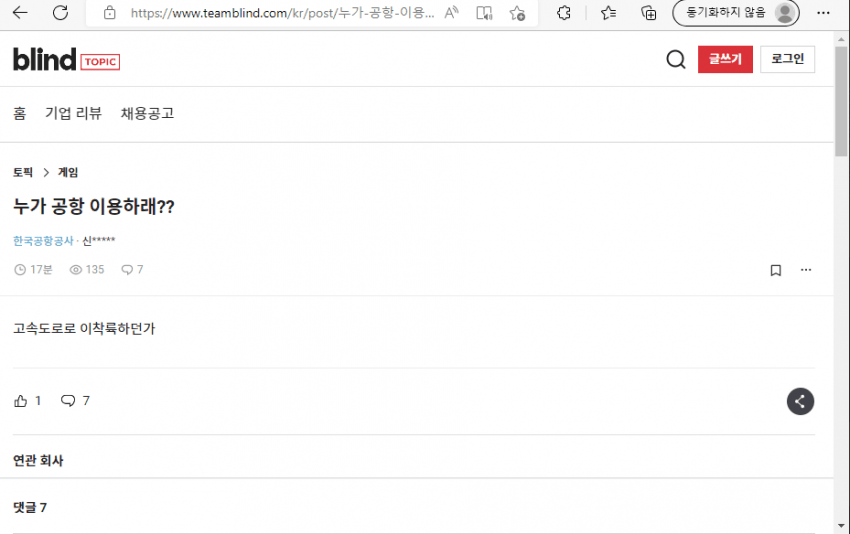Screen dimensions: 850x534
Task: Click the comment bubble icon below the post
Action: tap(68, 401)
